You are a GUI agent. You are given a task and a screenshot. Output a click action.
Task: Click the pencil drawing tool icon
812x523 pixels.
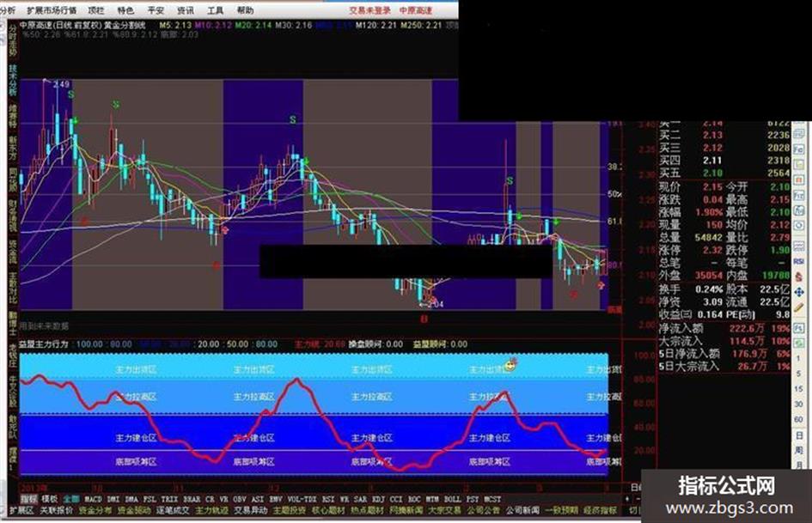point(799,308)
